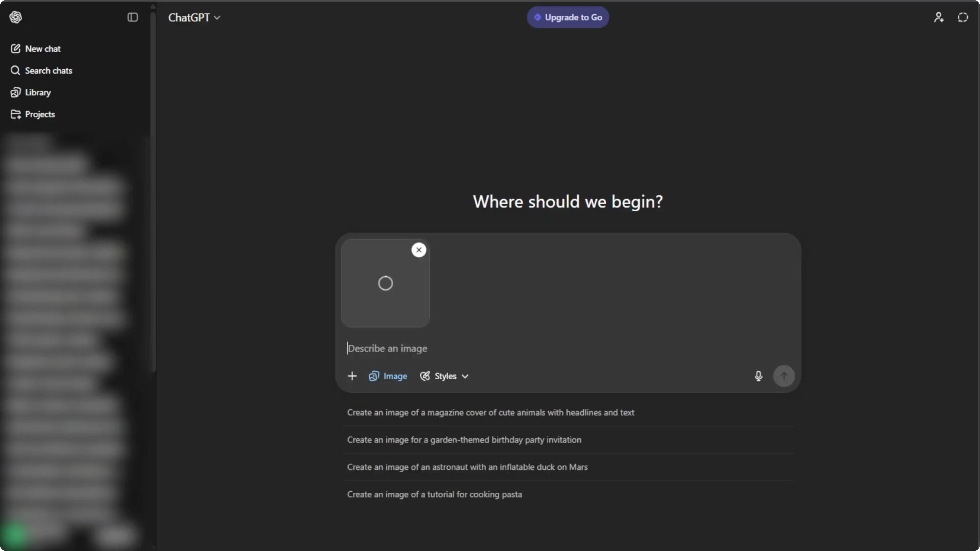
Task: Open the ChatGPT model selector dropdown
Action: (x=194, y=18)
